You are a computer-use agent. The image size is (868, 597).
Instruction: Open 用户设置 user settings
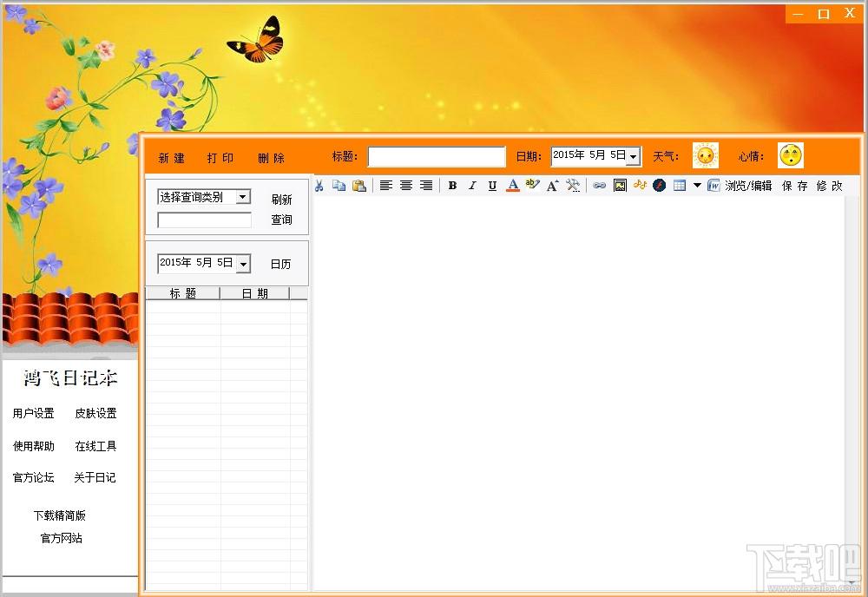[x=33, y=413]
